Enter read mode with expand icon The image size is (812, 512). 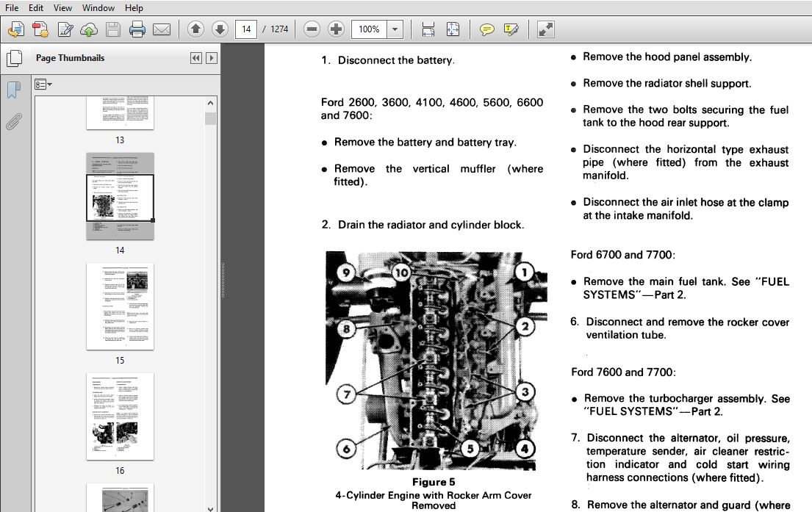[x=545, y=29]
